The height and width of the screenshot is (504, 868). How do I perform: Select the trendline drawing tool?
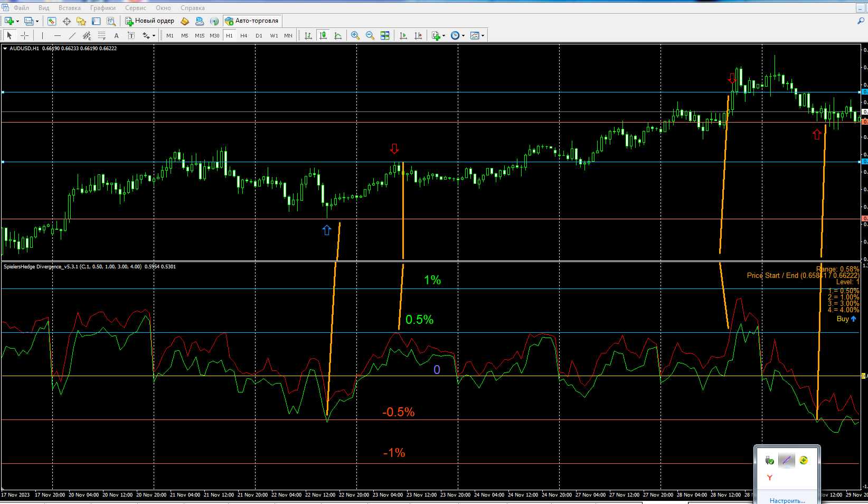(72, 35)
